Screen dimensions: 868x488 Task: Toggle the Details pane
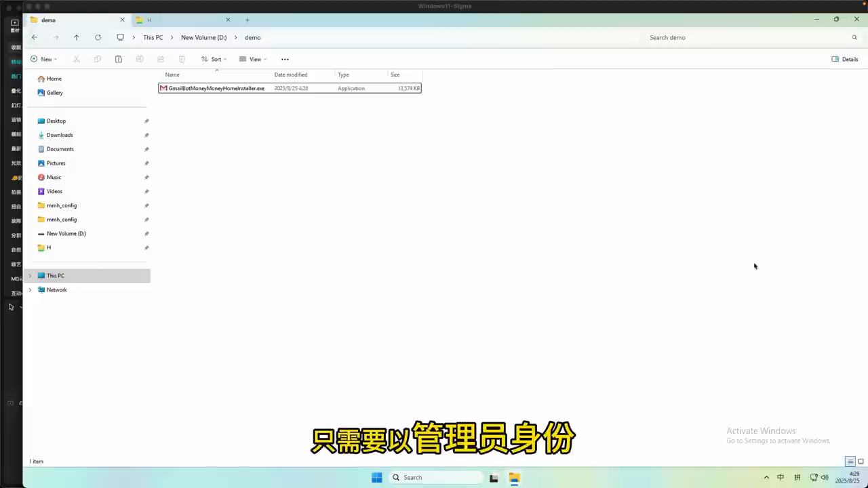coord(845,59)
